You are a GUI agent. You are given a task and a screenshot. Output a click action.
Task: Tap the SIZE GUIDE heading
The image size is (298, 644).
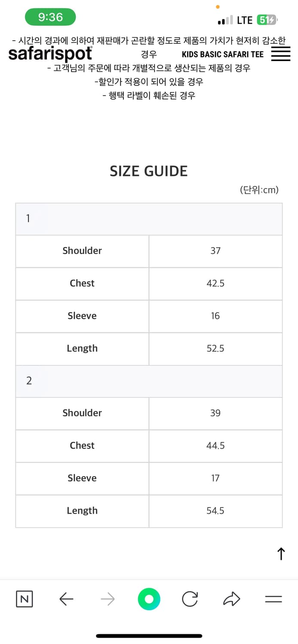(149, 171)
